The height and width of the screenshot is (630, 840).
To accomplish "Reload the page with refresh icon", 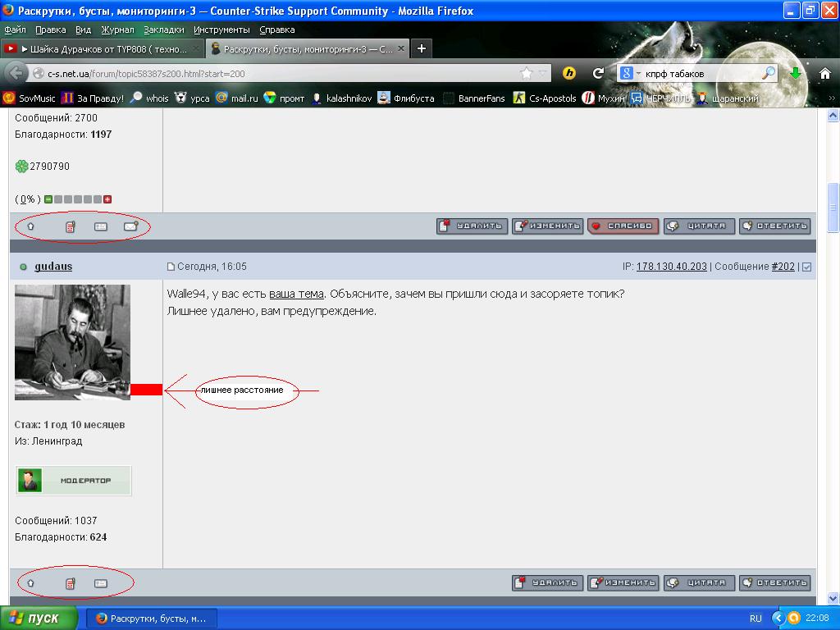I will [x=598, y=73].
